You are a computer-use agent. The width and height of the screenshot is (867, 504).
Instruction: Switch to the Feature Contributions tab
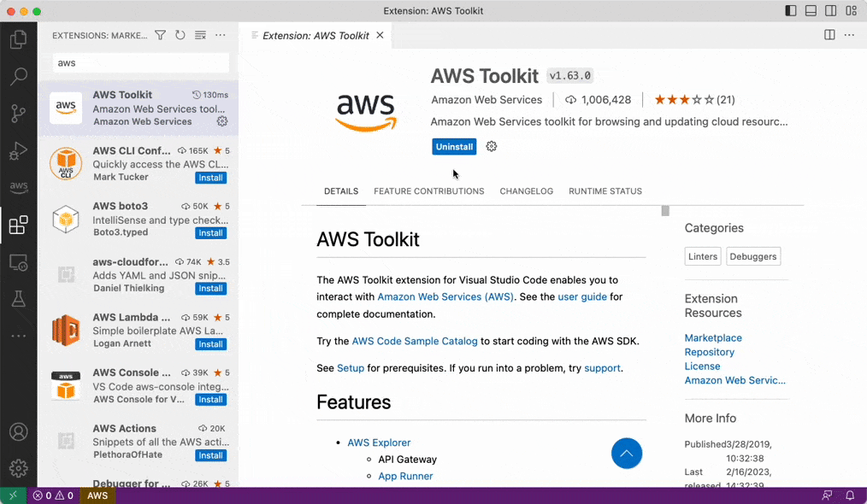coord(429,191)
